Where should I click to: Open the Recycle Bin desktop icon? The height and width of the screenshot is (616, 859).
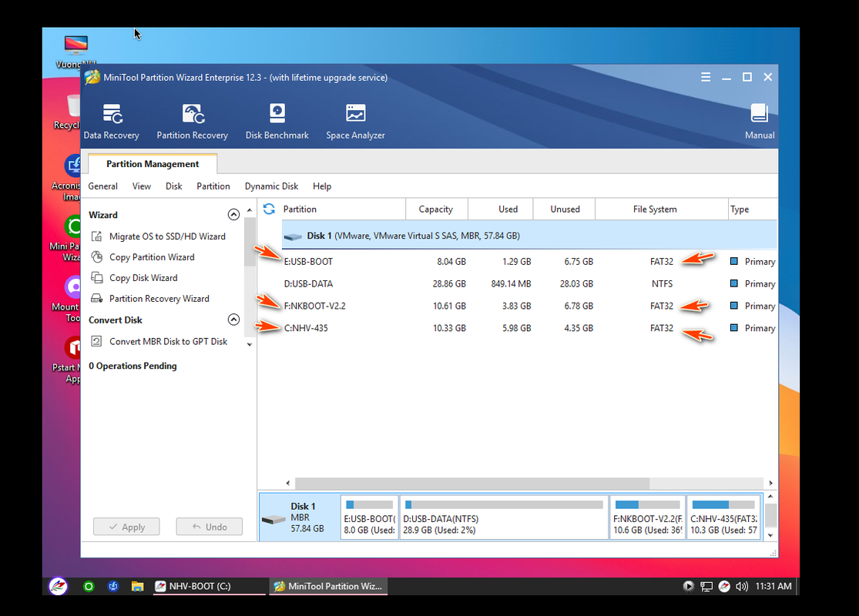click(68, 112)
